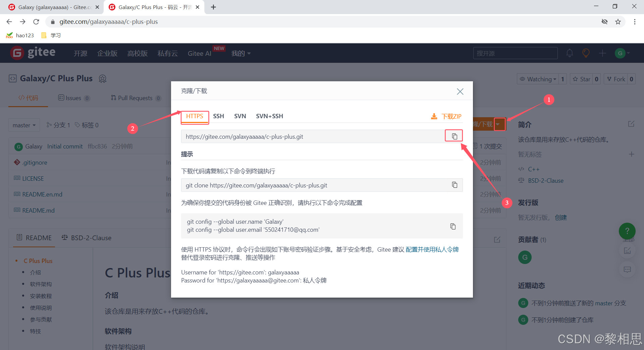The height and width of the screenshot is (350, 644).
Task: Go to 安装教程 in README outline
Action: pyautogui.click(x=41, y=296)
